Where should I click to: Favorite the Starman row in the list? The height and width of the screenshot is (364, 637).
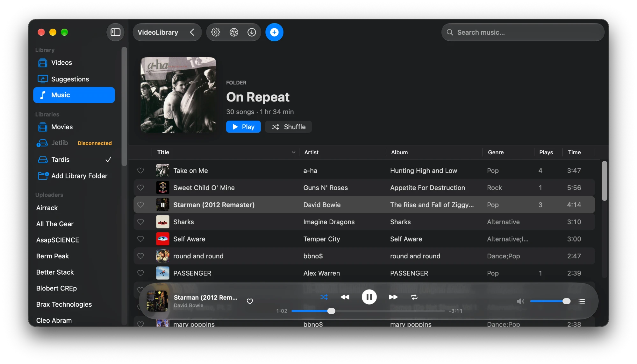coord(140,205)
